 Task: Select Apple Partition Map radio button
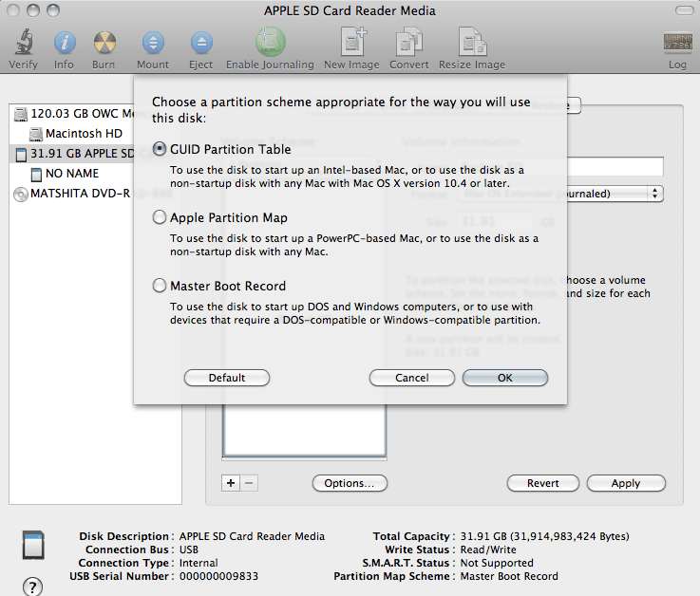(x=160, y=217)
